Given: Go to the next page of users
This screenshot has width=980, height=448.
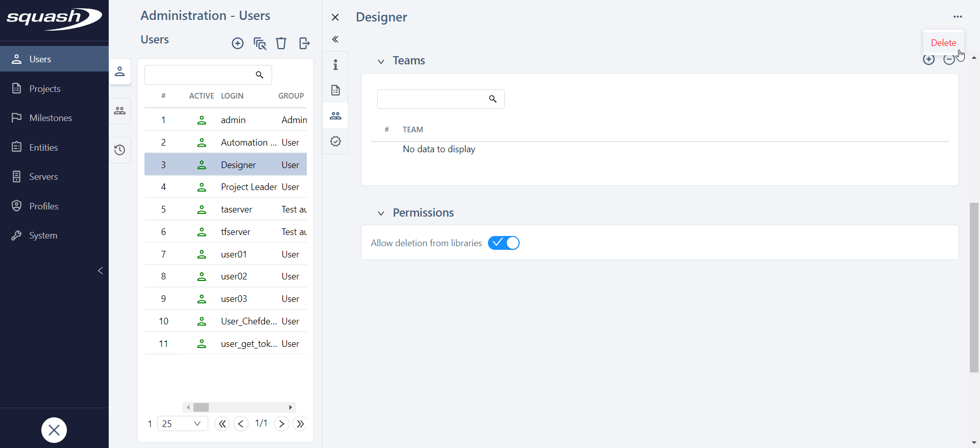Looking at the screenshot, I should [281, 423].
